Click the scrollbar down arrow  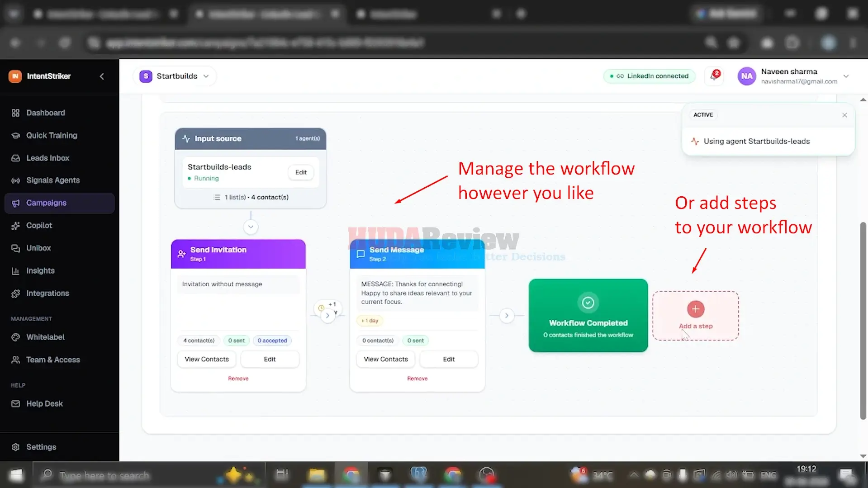pyautogui.click(x=863, y=456)
